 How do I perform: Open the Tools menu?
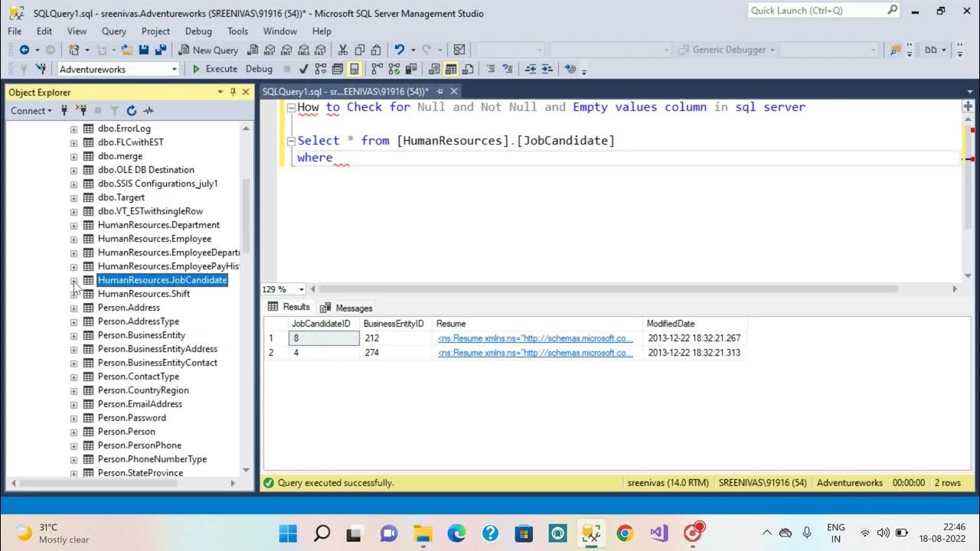[x=237, y=31]
